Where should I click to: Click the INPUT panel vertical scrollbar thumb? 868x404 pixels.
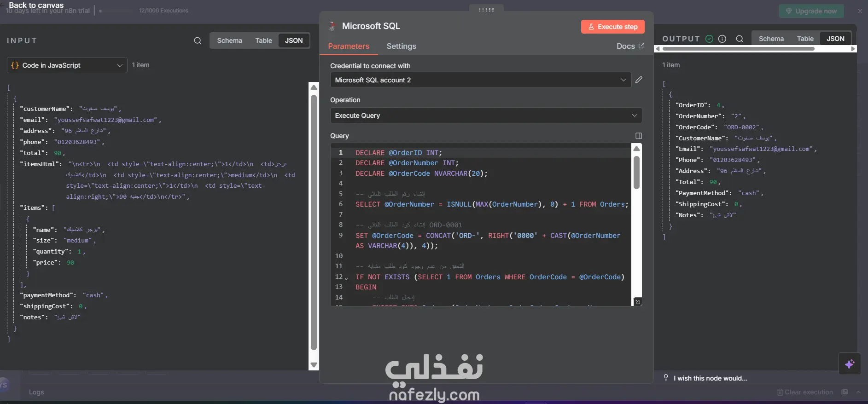(314, 222)
